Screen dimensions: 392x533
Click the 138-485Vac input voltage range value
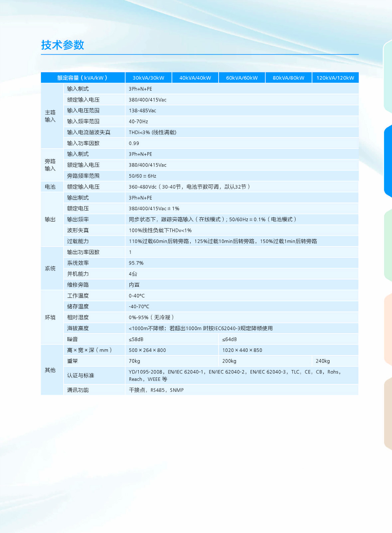point(142,111)
